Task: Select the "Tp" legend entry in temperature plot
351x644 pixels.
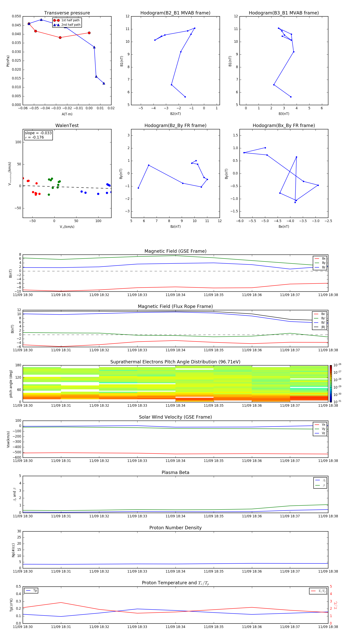Action: [31, 591]
